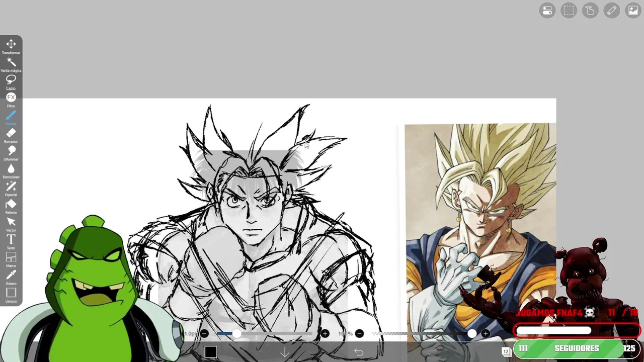This screenshot has width=644, height=362.
Task: Select the Difuminar smudge tool
Action: 11,152
